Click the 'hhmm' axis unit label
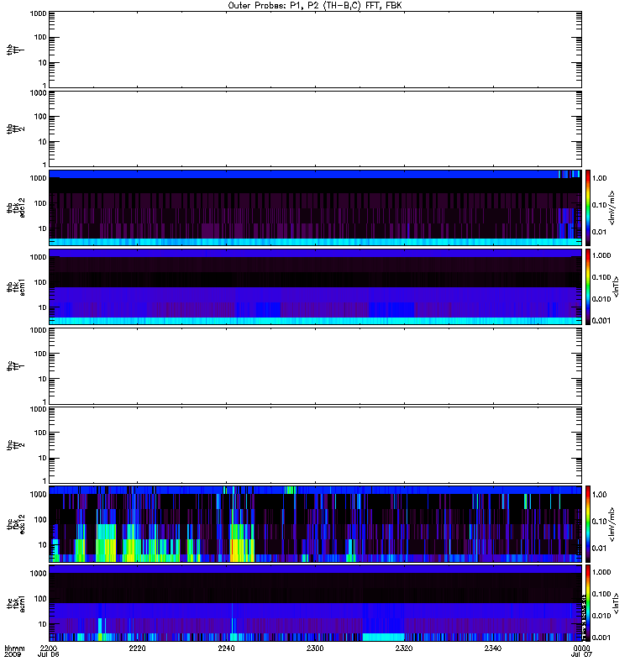Screen dimensions: 630x672 (x=14, y=648)
